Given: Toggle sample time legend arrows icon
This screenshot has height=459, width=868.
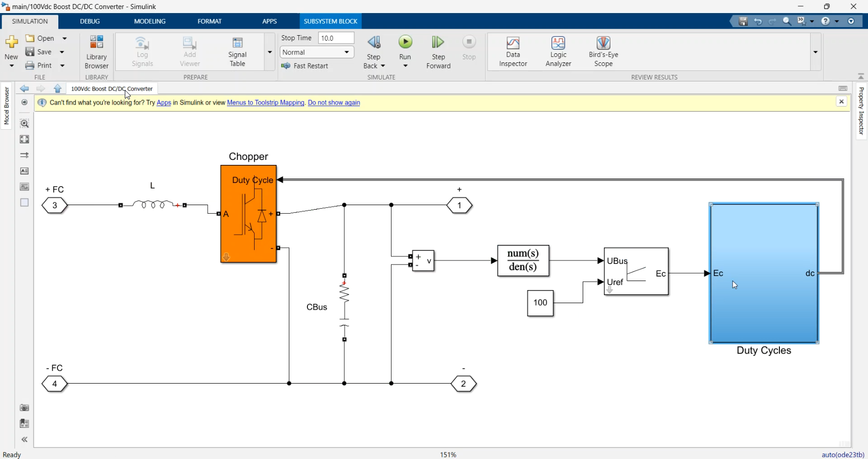Looking at the screenshot, I should pyautogui.click(x=24, y=155).
